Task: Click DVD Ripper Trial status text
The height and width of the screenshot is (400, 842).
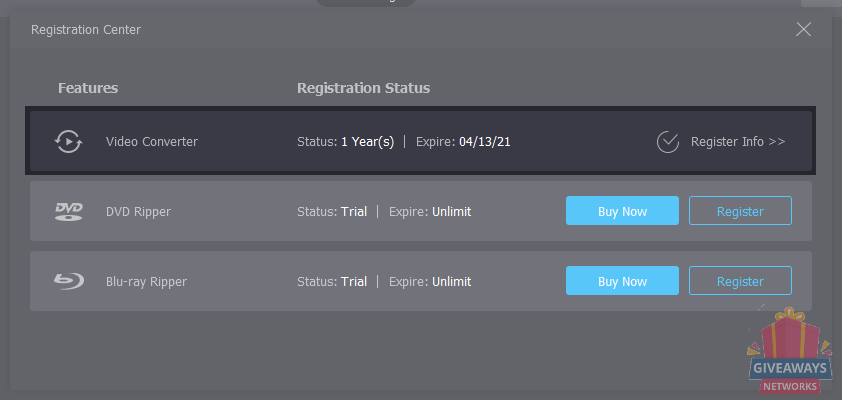Action: point(354,212)
